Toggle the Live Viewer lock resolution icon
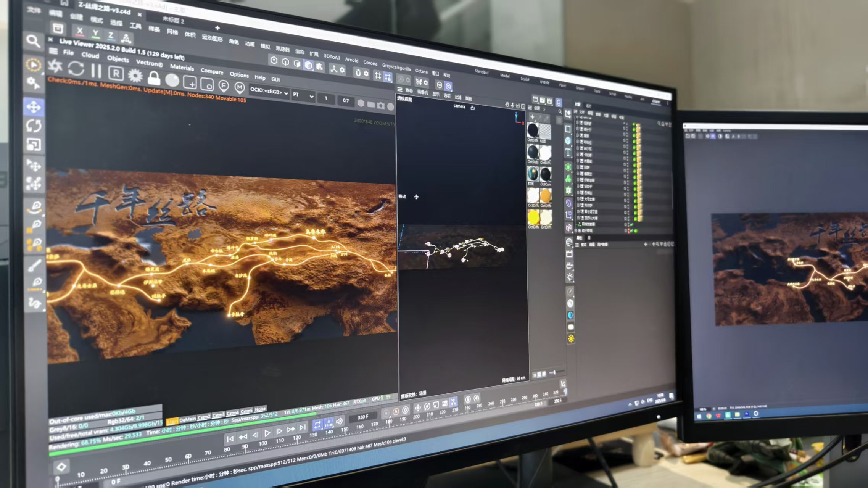868x488 pixels. tap(154, 79)
